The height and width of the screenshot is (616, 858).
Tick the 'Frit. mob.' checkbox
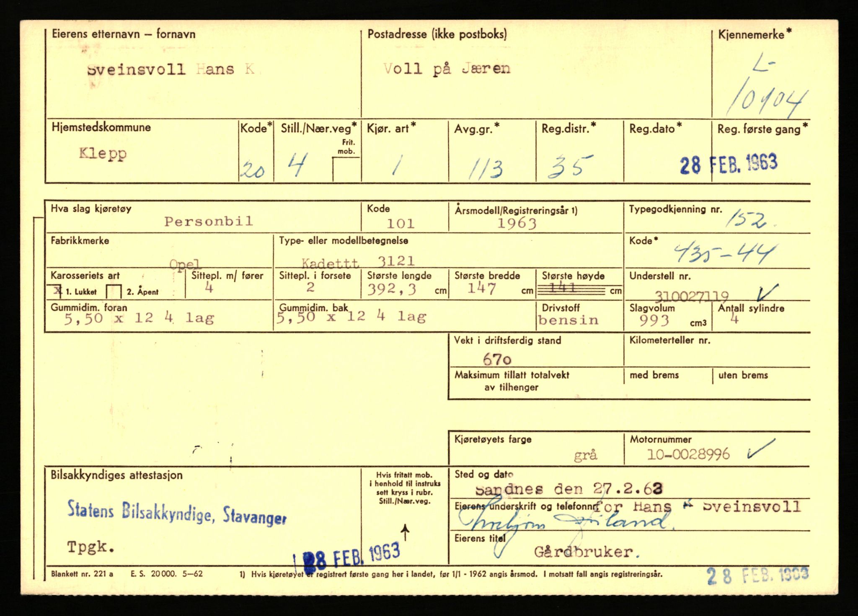[x=346, y=169]
